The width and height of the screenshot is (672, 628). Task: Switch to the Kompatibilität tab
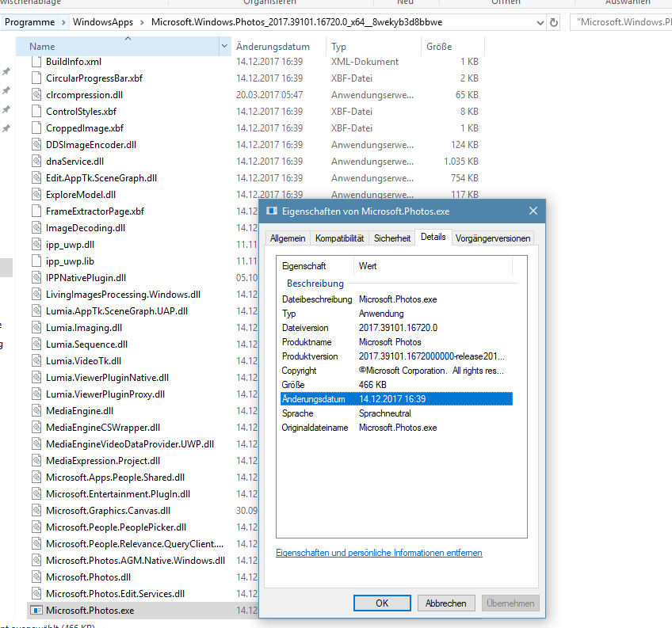click(339, 238)
